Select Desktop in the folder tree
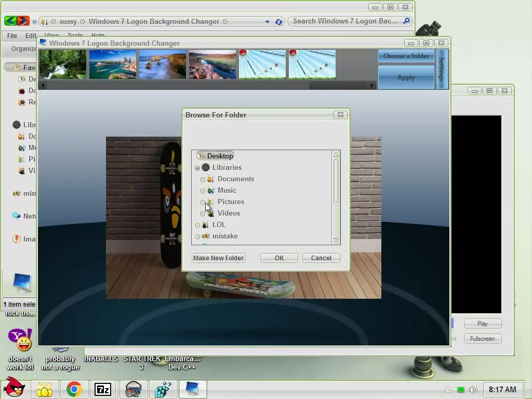This screenshot has width=532, height=399. 220,156
